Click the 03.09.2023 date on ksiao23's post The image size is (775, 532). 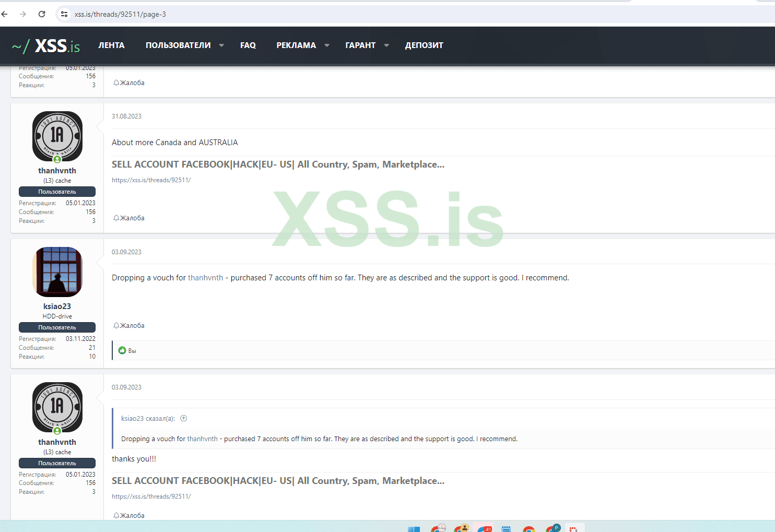126,252
